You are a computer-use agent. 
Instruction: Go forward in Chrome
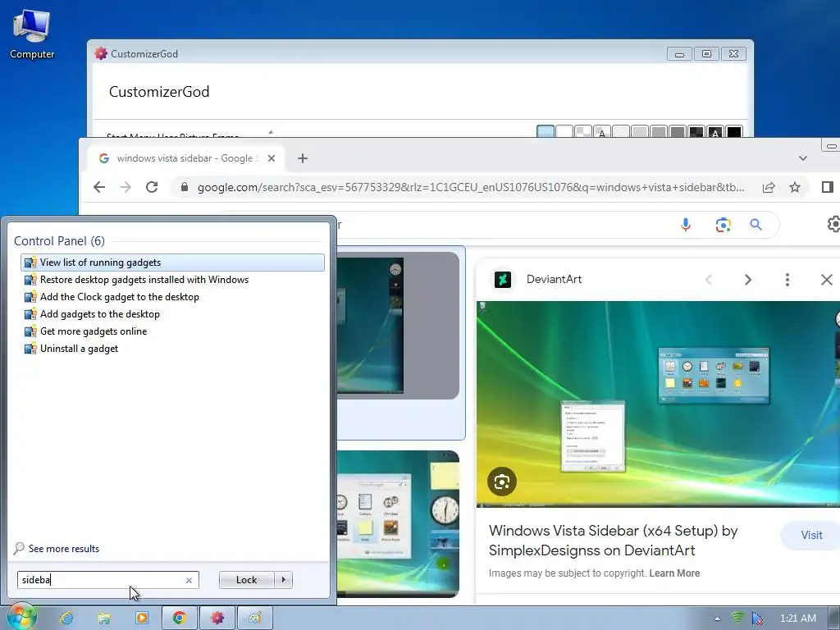tap(126, 187)
